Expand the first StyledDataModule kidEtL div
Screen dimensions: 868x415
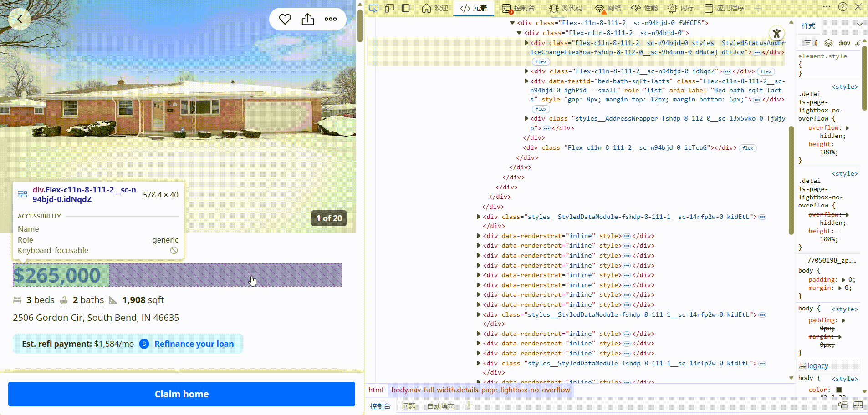(x=479, y=217)
